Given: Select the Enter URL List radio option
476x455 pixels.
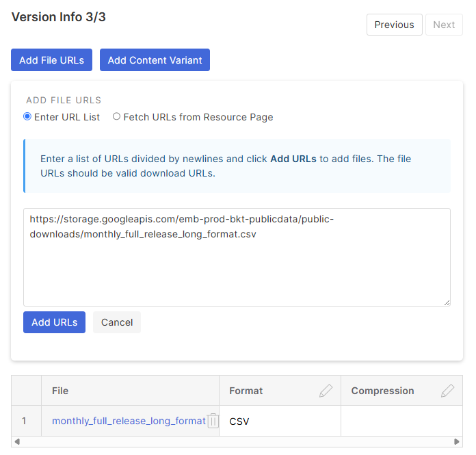Looking at the screenshot, I should click(x=27, y=117).
